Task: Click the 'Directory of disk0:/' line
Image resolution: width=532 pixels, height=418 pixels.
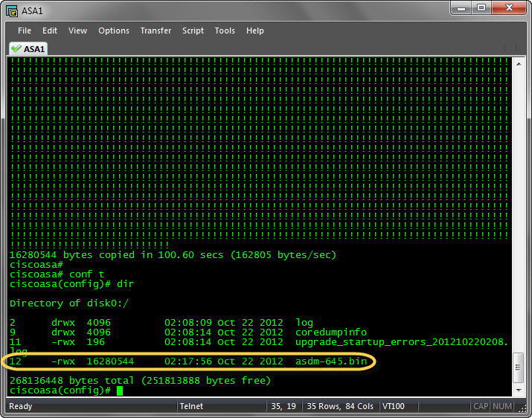Action: [x=69, y=303]
